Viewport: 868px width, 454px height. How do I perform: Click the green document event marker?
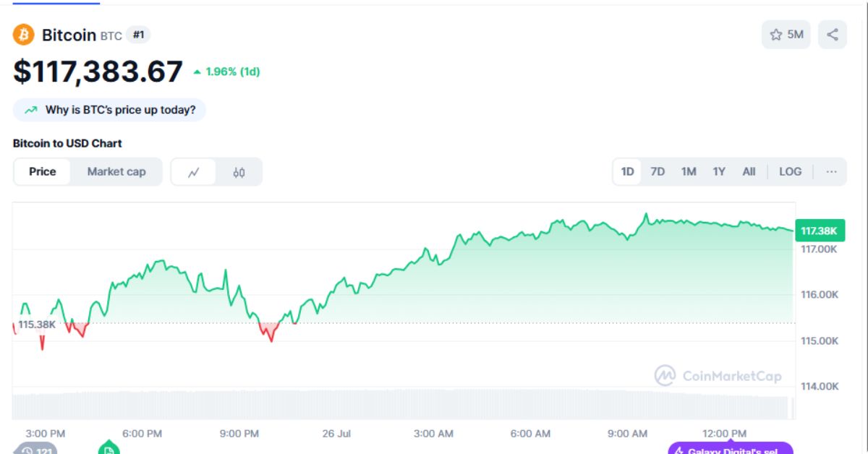point(109,447)
